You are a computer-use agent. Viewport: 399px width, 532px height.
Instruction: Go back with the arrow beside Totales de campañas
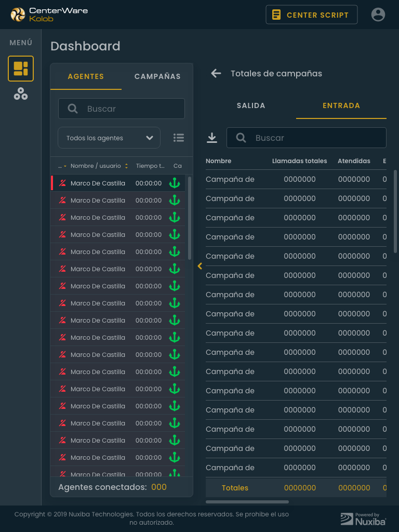(x=216, y=73)
